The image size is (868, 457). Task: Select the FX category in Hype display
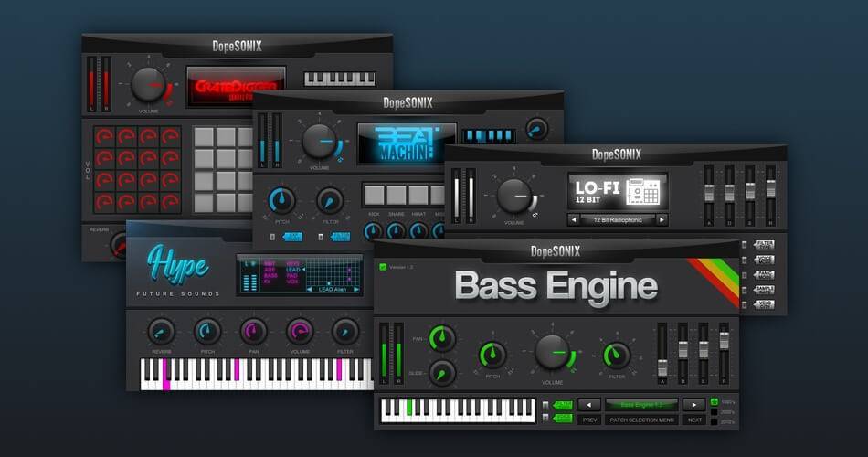268,282
